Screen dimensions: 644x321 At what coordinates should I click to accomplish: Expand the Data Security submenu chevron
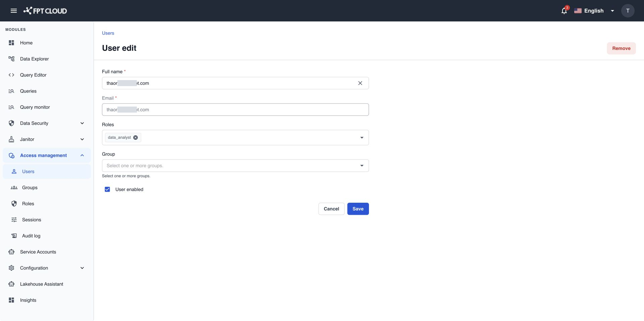coord(82,123)
